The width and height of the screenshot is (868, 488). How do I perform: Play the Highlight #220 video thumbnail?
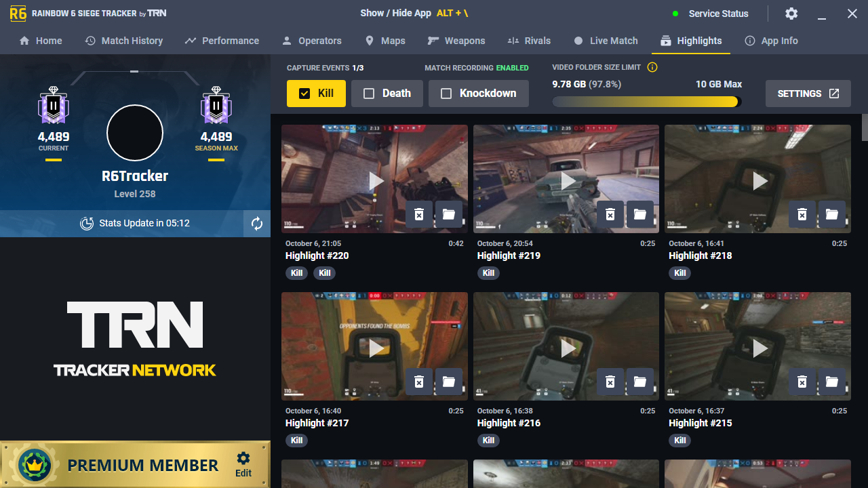point(376,180)
